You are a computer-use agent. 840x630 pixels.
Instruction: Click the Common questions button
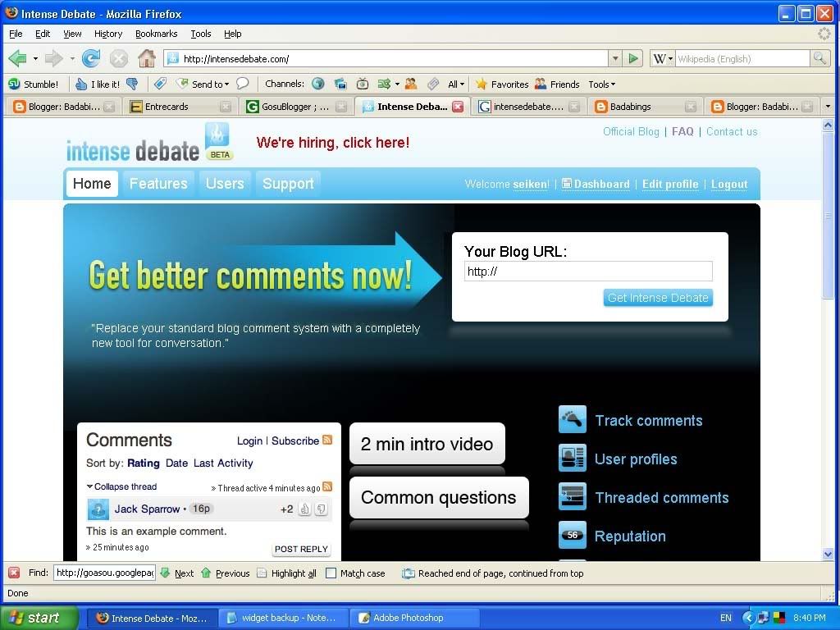pyautogui.click(x=439, y=497)
